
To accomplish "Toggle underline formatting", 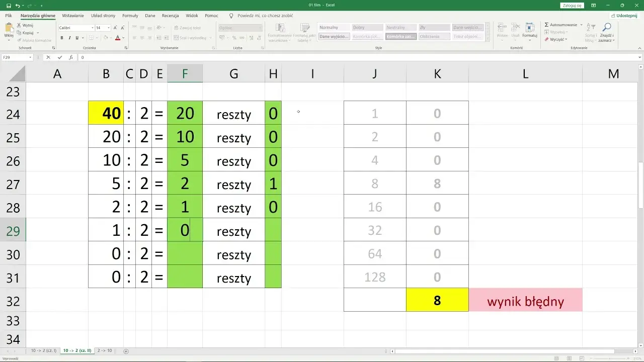I will coord(76,38).
